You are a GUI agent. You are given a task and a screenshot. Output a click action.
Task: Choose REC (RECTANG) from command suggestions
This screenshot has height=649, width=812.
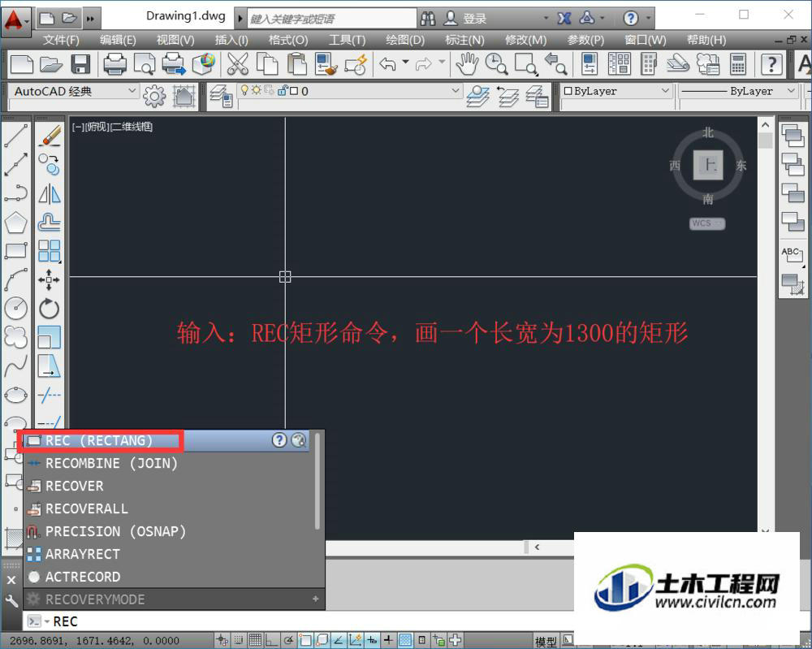point(166,441)
